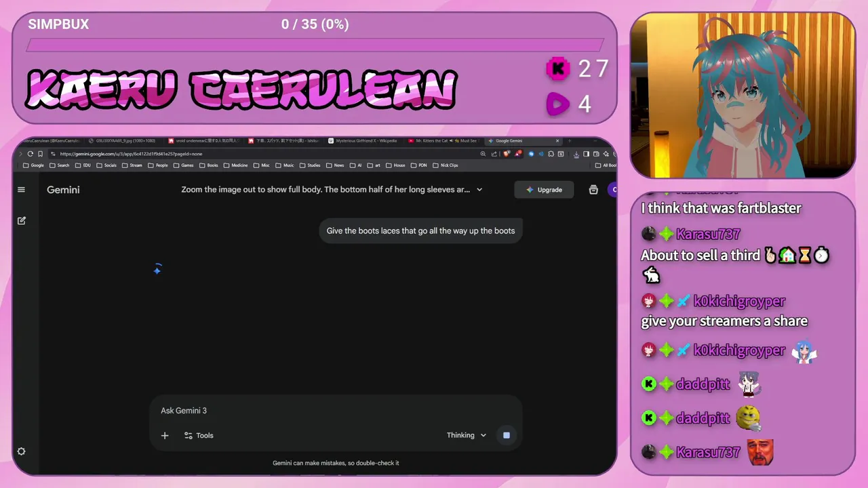Click the streamer avatar webcam view
The image size is (868, 488).
pos(743,96)
